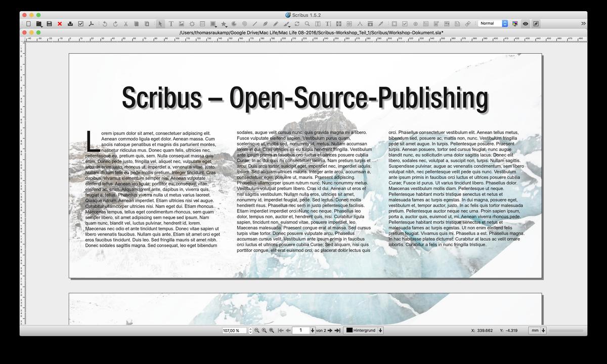The height and width of the screenshot is (364, 607).
Task: Select the Spiral tool
Action: click(244, 24)
